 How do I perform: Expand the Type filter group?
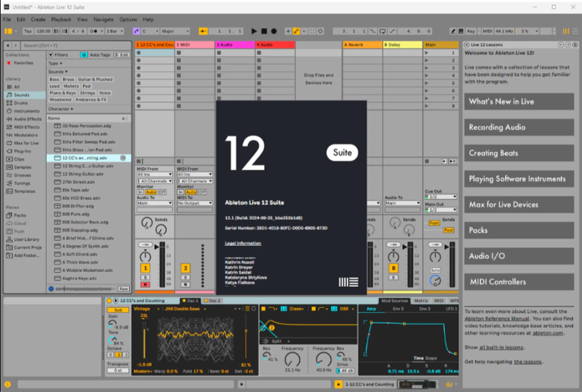[55, 63]
